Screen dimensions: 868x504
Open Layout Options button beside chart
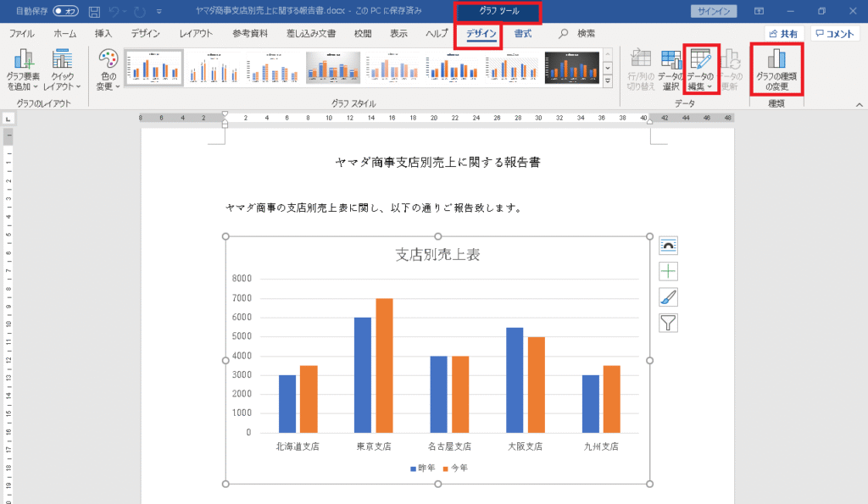click(668, 246)
